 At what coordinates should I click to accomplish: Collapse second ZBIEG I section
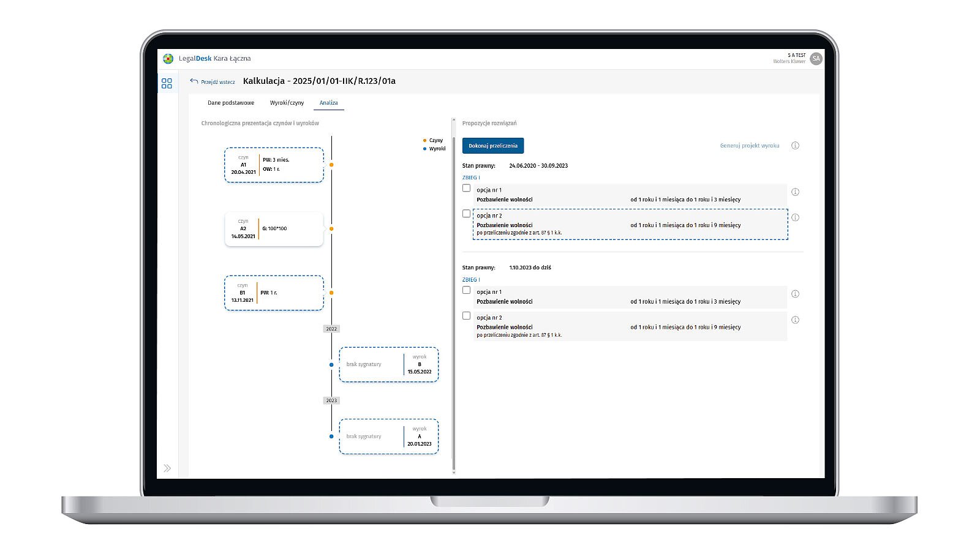(x=471, y=280)
